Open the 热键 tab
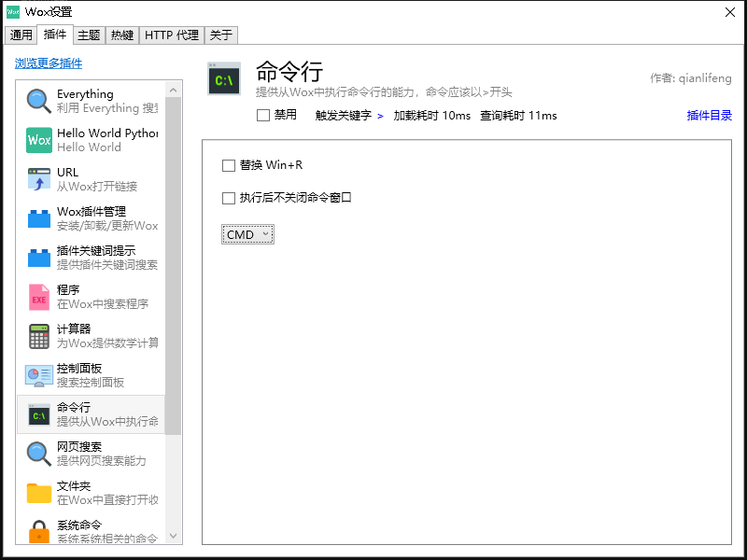 pyautogui.click(x=122, y=35)
